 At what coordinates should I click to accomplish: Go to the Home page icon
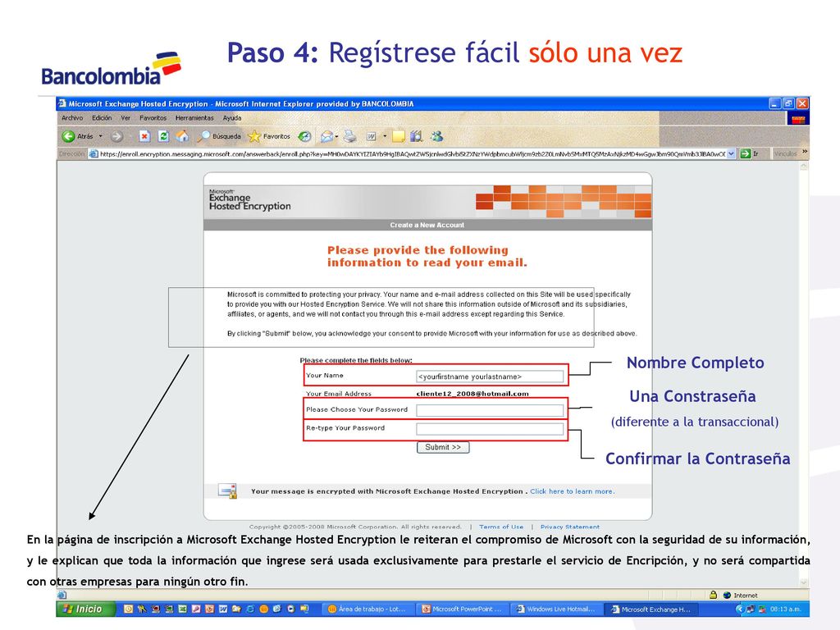(183, 137)
